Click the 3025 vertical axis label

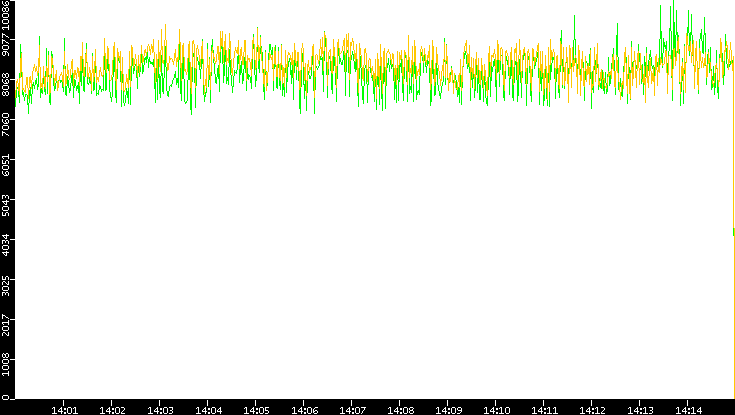pos(5,285)
